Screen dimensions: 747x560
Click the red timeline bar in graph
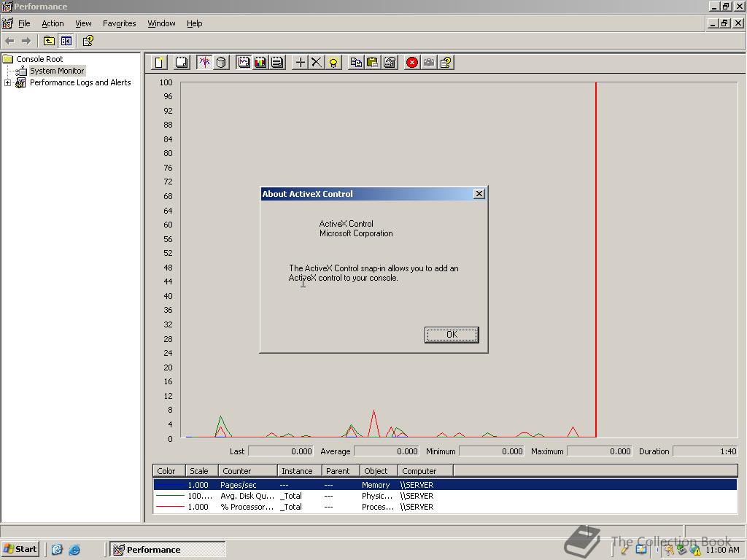tap(595, 260)
